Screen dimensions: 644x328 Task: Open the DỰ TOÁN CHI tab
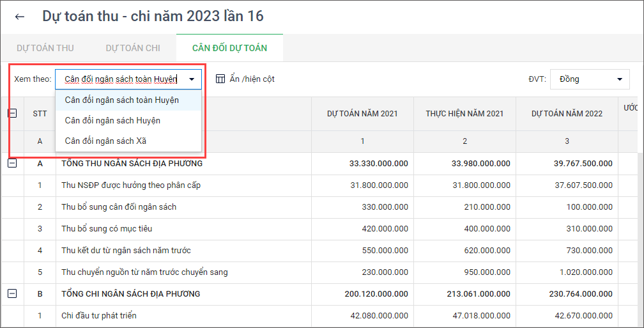pyautogui.click(x=133, y=48)
